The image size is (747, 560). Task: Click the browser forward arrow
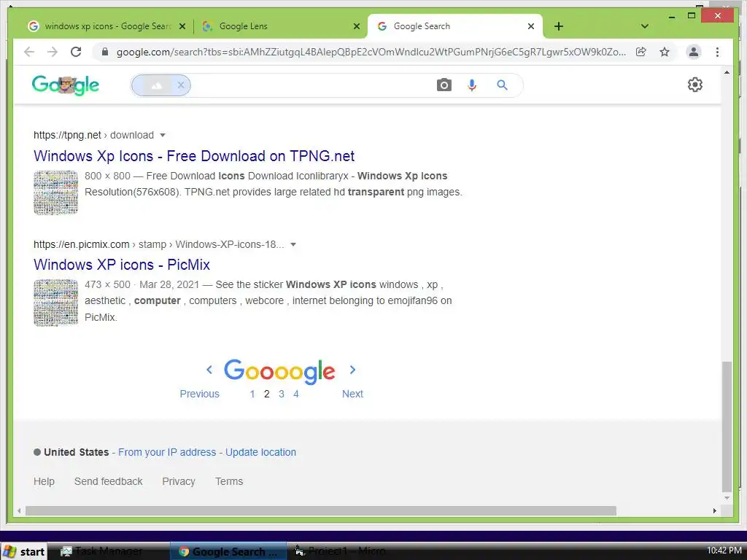(x=53, y=52)
